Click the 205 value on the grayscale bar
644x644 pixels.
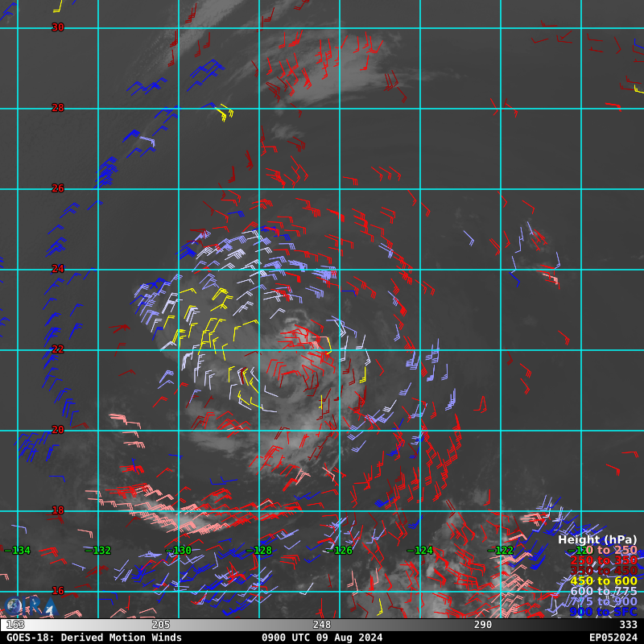point(161,625)
